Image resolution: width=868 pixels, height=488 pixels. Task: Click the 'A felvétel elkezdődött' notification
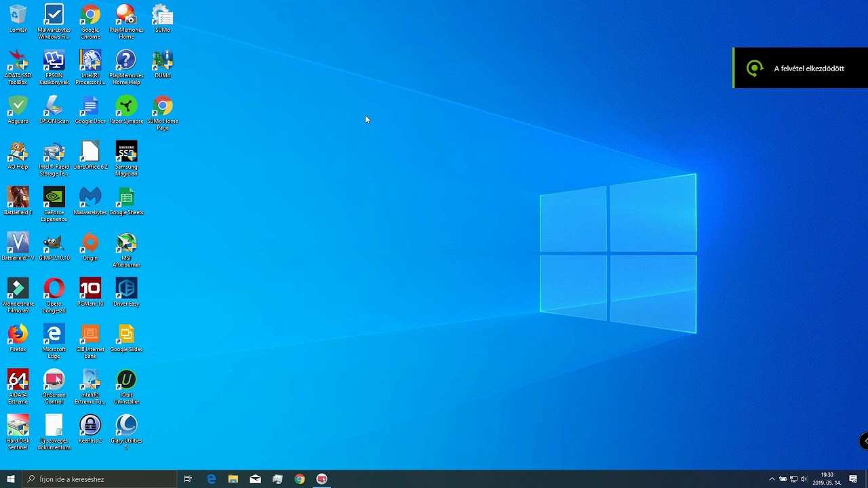[800, 68]
